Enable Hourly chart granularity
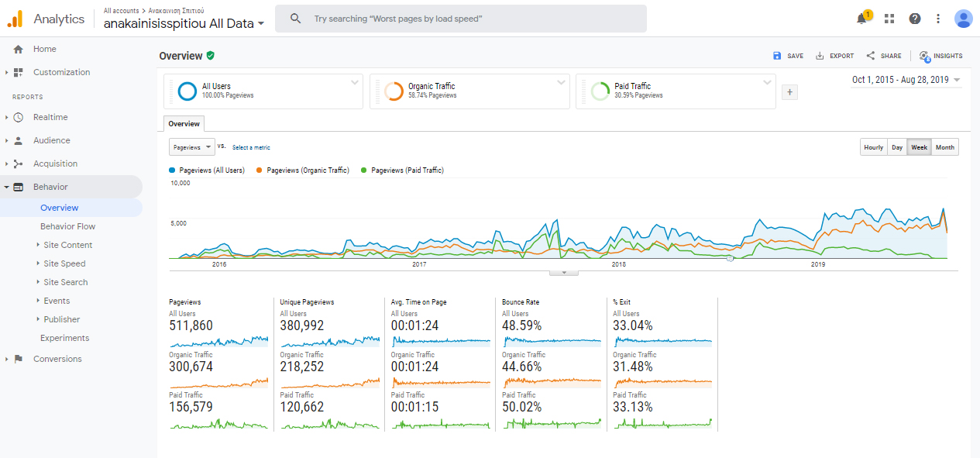980x458 pixels. click(873, 146)
